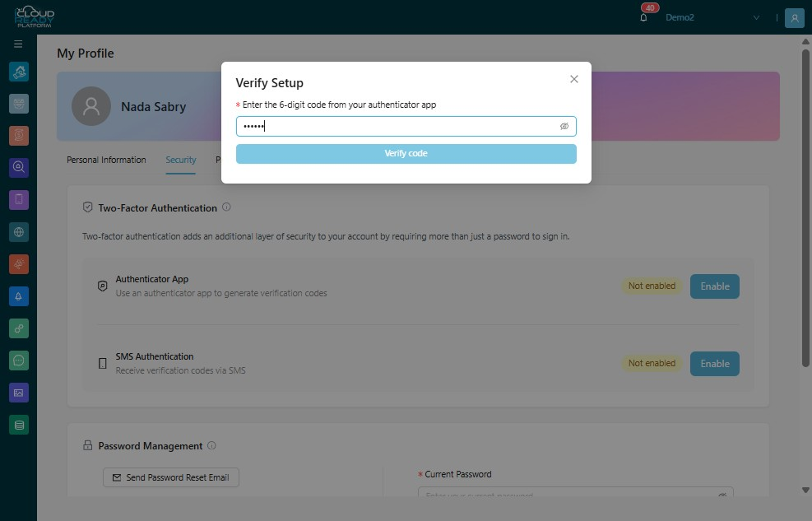Click the My Profile heading
The width and height of the screenshot is (812, 521).
86,53
